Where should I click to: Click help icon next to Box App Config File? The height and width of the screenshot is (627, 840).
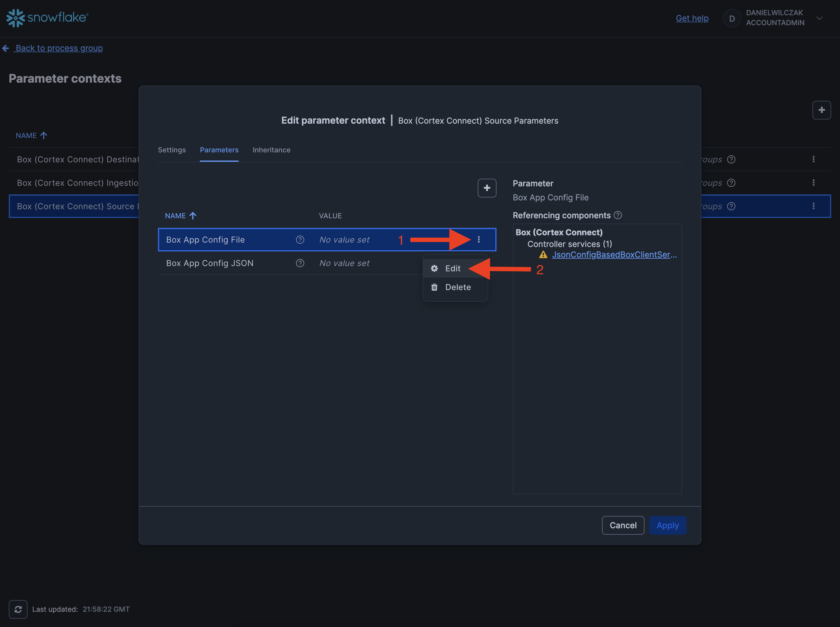click(300, 239)
